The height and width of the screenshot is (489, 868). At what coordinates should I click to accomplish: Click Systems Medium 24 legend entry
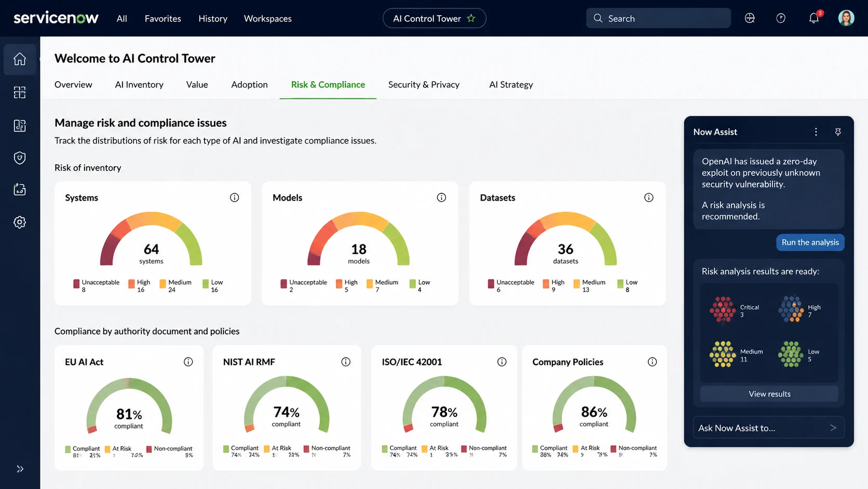175,286
